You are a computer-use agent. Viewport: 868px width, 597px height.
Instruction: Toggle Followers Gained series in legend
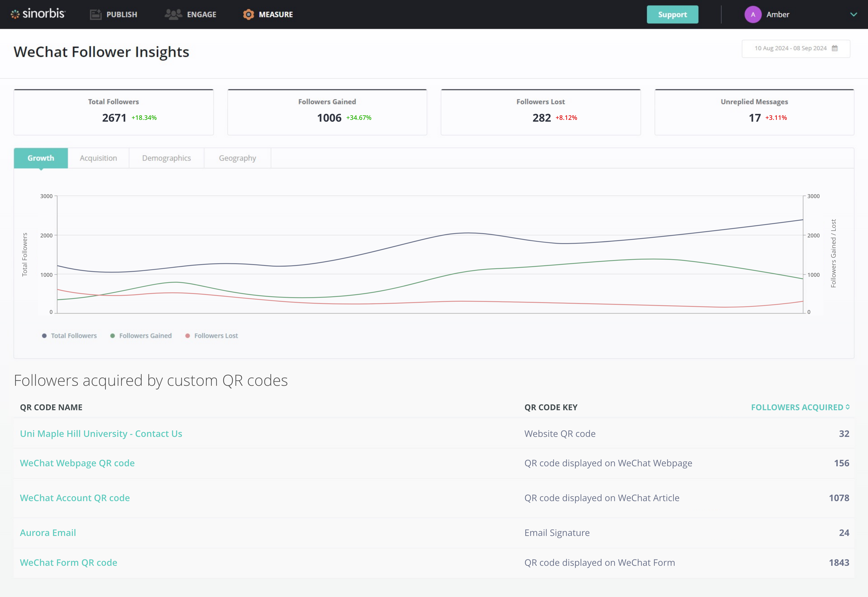pos(141,336)
